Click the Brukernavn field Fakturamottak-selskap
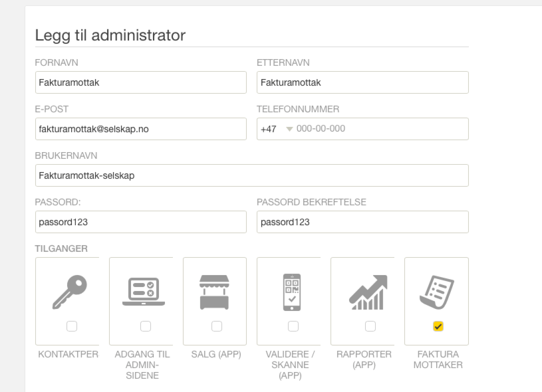 tap(251, 175)
